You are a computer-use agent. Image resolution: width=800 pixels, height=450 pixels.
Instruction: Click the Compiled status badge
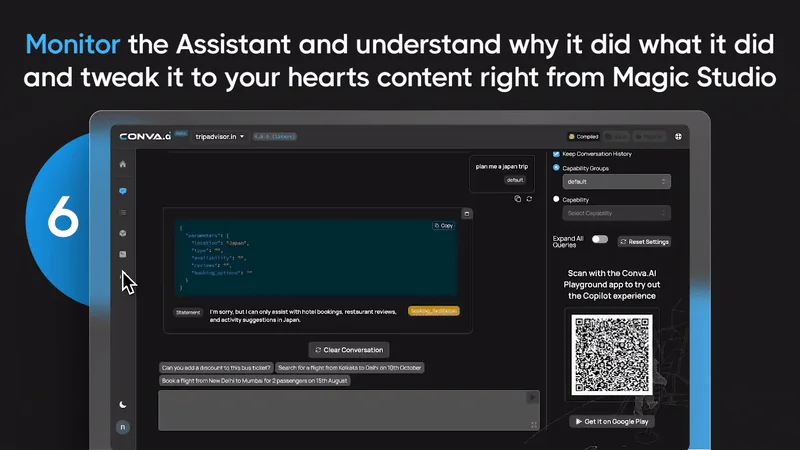coord(583,137)
